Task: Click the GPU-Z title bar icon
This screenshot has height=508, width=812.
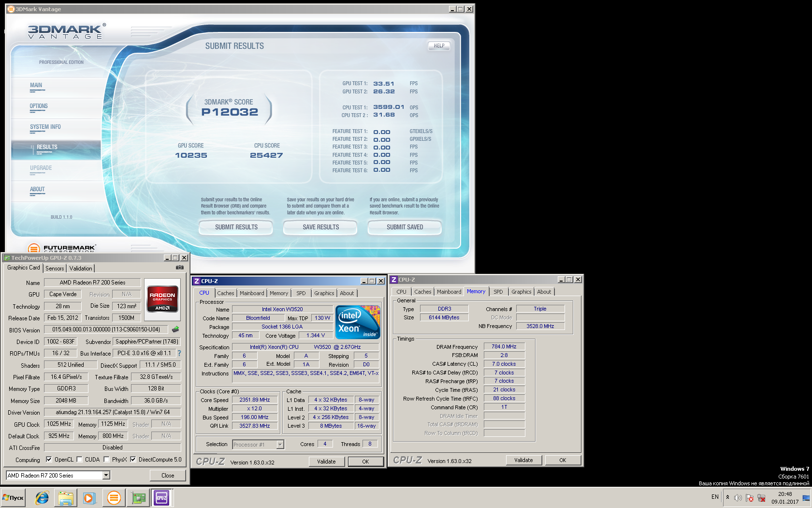Action: click(7, 258)
